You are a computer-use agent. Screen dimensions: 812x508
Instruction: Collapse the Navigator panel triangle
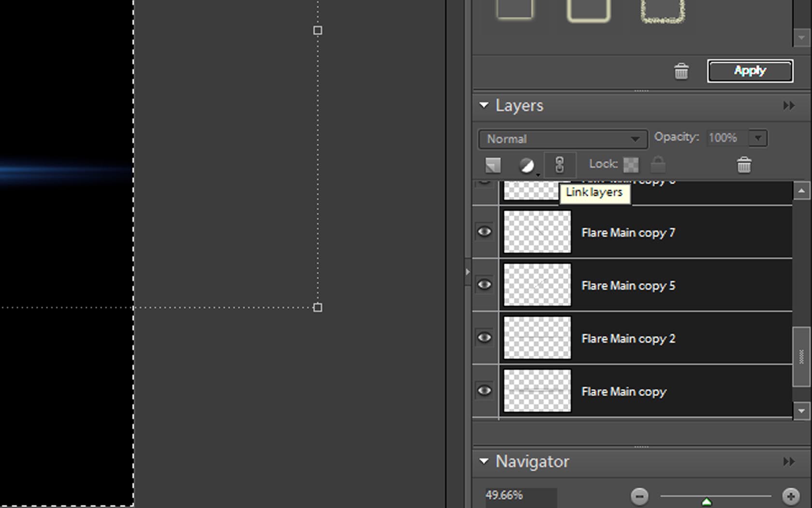(x=484, y=461)
